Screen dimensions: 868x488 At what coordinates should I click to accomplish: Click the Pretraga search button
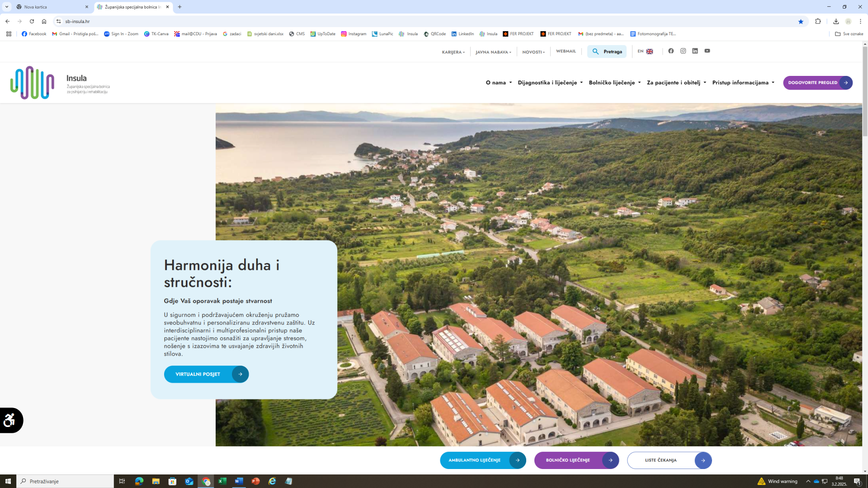(x=607, y=52)
